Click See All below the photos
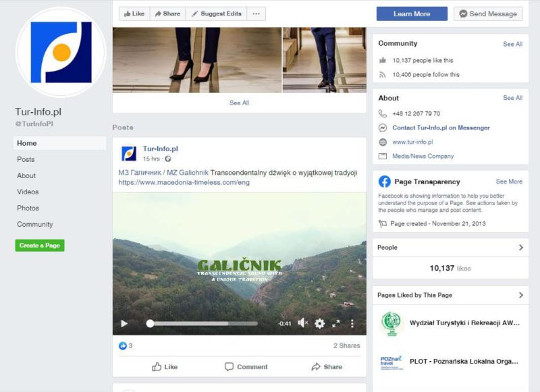Screen dimensions: 540x392 [x=240, y=103]
